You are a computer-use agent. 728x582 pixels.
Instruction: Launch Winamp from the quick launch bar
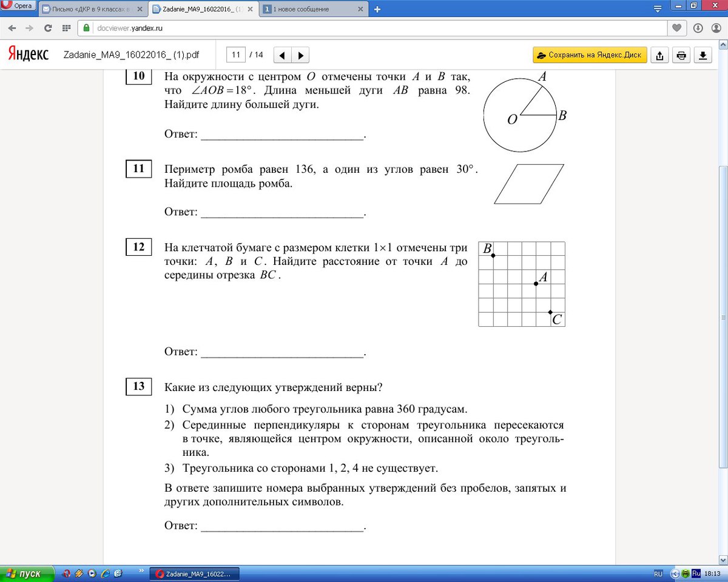[x=79, y=574]
